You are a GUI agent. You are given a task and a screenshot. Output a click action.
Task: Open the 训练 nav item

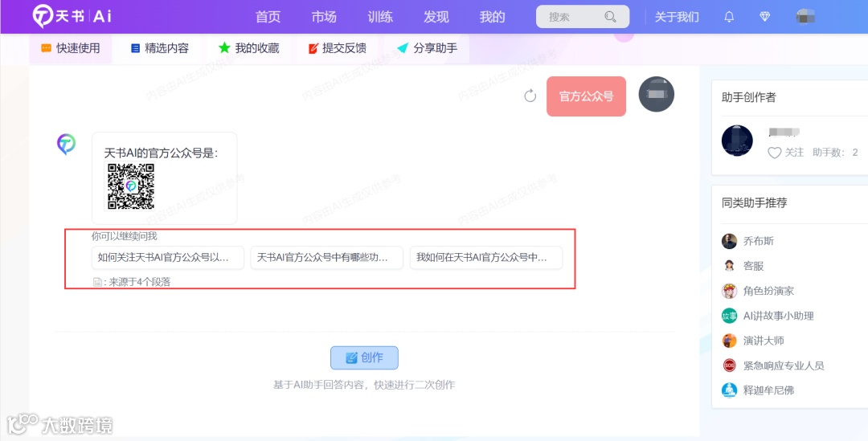pos(380,17)
